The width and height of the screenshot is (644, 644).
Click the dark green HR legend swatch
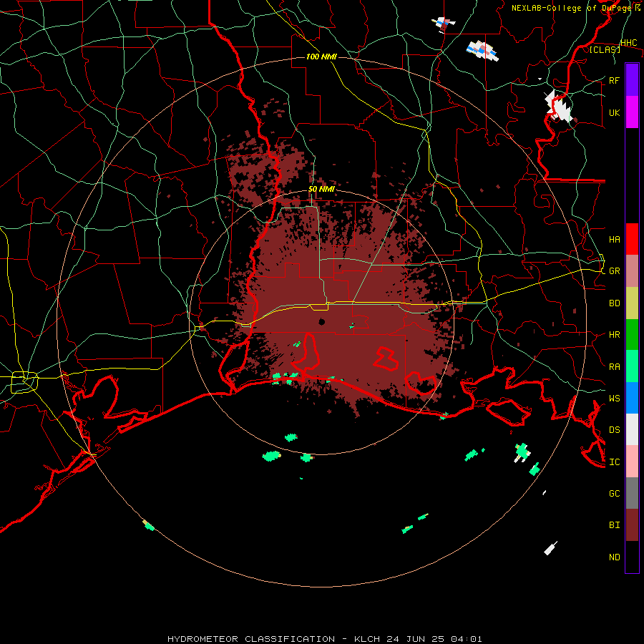click(x=632, y=335)
